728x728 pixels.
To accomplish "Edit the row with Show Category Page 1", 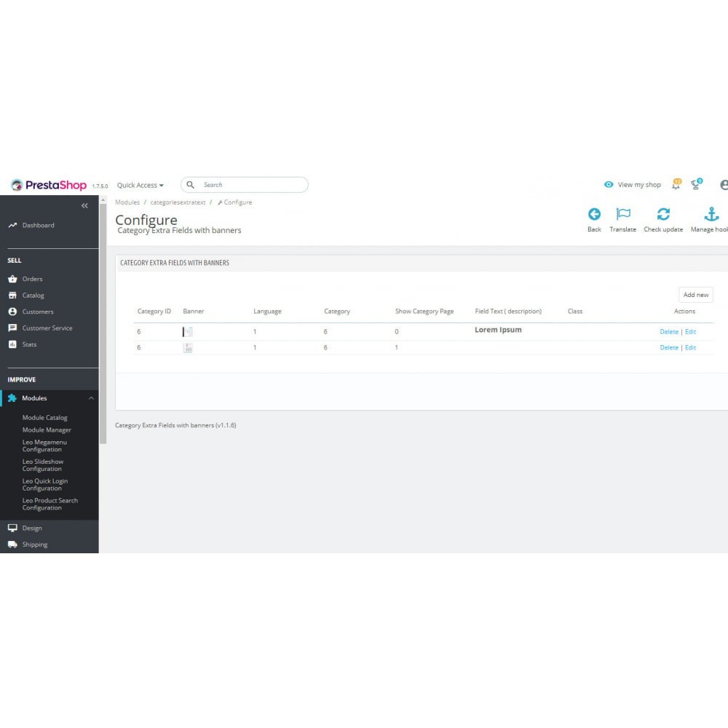I will [x=690, y=347].
